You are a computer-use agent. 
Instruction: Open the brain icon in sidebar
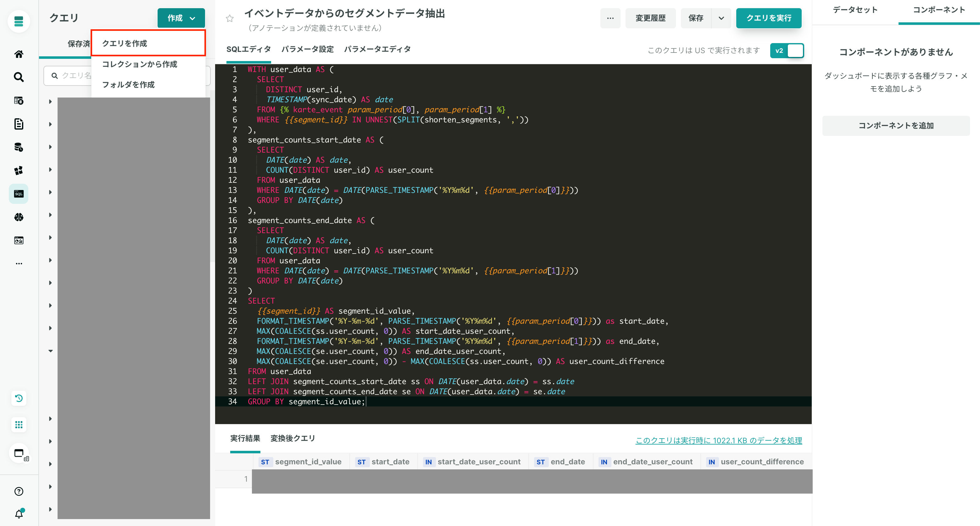pos(19,217)
